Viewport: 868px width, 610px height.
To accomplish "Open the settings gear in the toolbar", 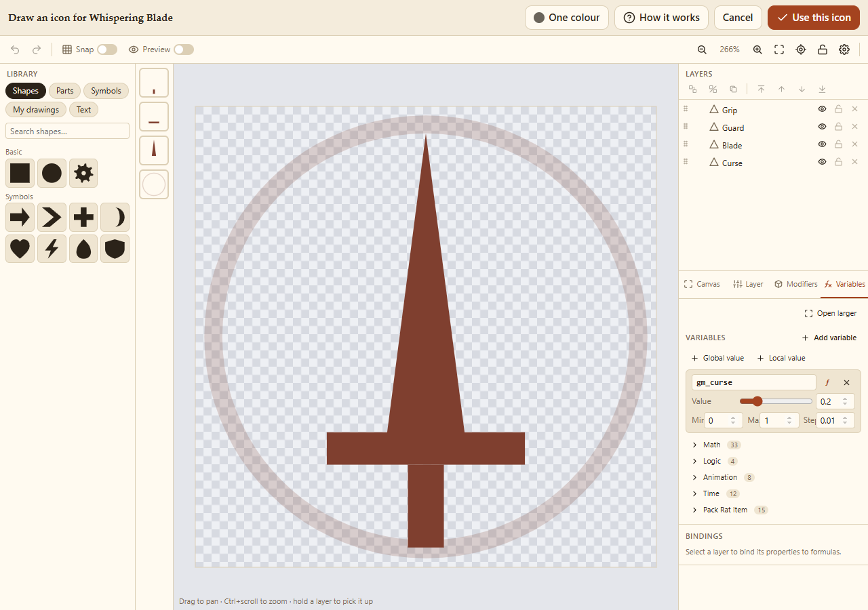I will (x=844, y=49).
